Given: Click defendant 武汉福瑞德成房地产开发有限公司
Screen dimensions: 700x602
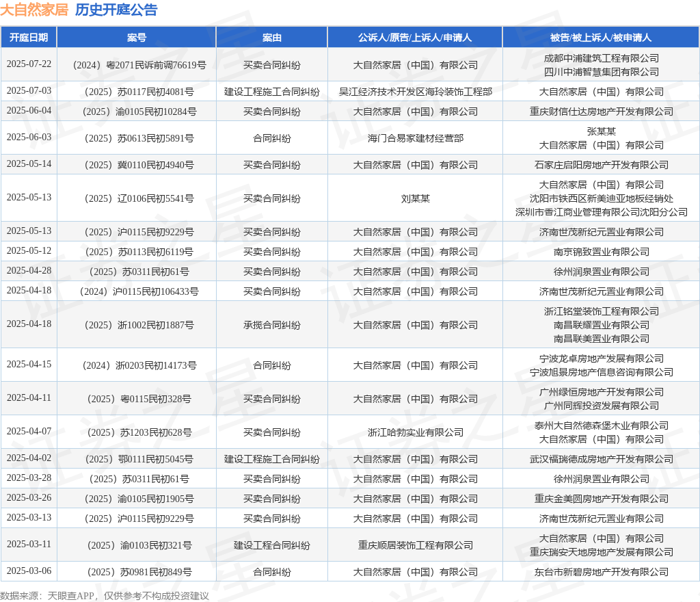Looking at the screenshot, I should click(601, 459).
